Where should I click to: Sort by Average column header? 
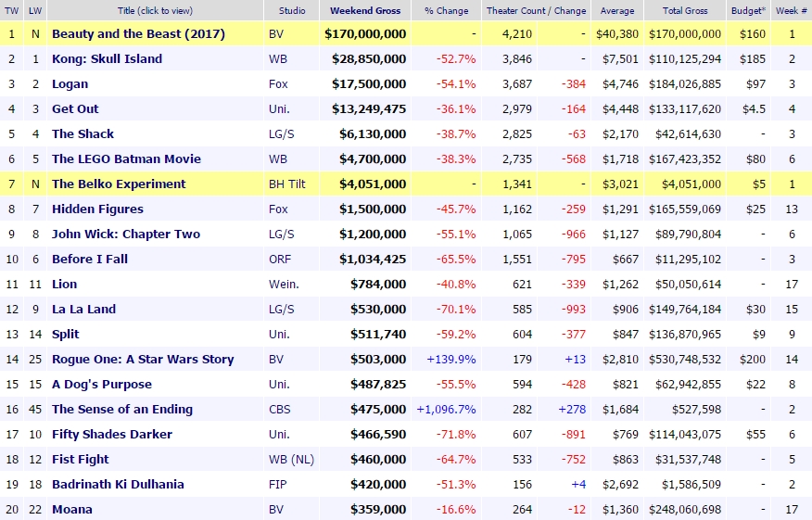(617, 10)
